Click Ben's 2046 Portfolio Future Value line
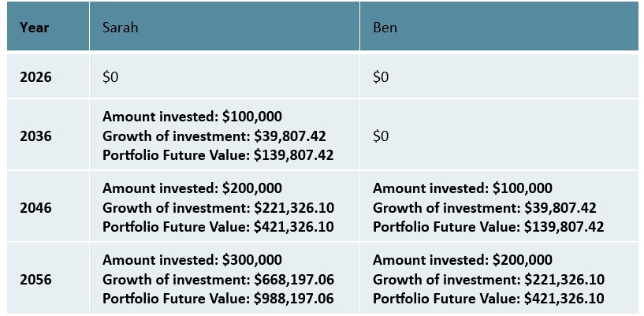 (488, 227)
